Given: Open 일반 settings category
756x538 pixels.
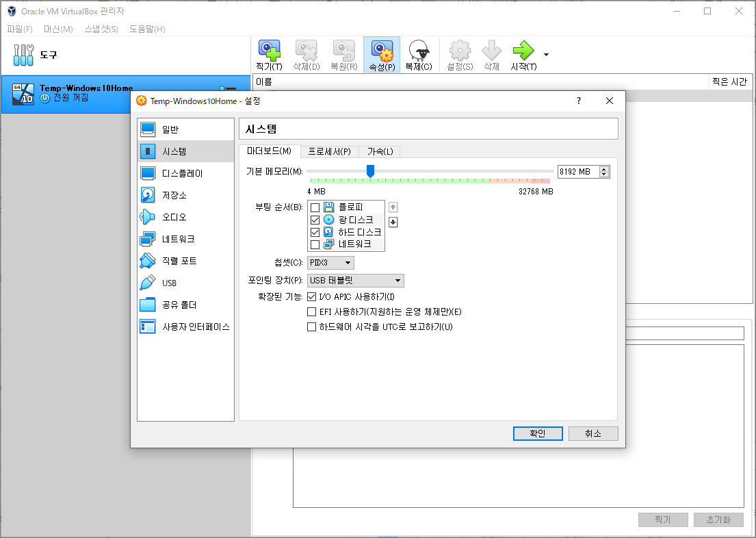Looking at the screenshot, I should tap(185, 129).
